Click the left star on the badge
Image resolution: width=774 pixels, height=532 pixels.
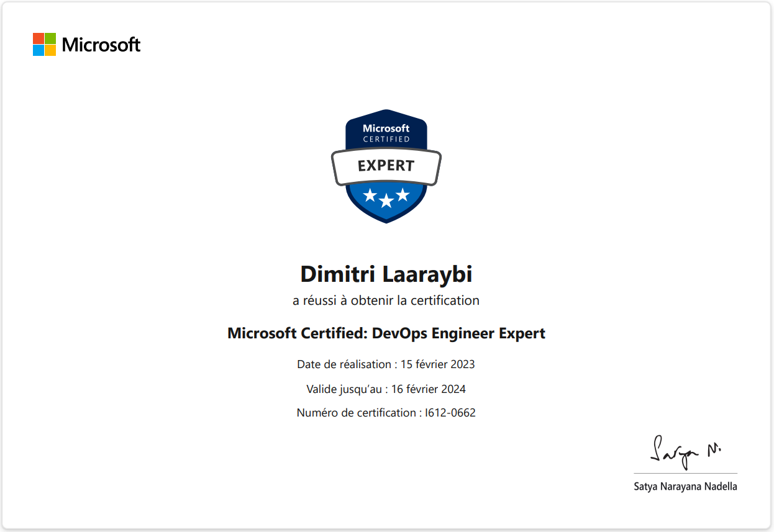pyautogui.click(x=370, y=196)
